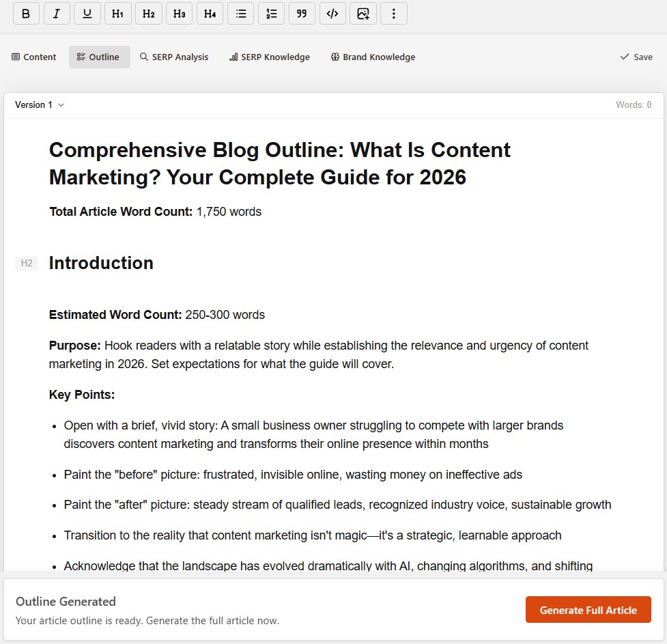This screenshot has height=644, width=667.
Task: Click the H2 badge next to Introduction
Action: tap(27, 263)
